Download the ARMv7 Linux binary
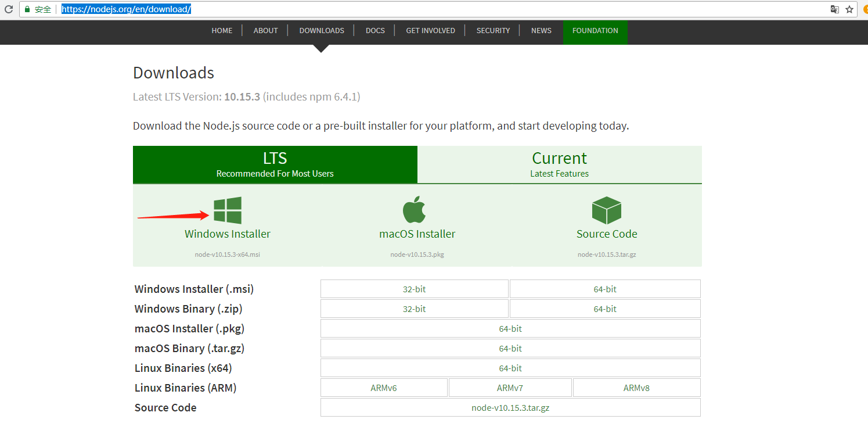 tap(510, 387)
